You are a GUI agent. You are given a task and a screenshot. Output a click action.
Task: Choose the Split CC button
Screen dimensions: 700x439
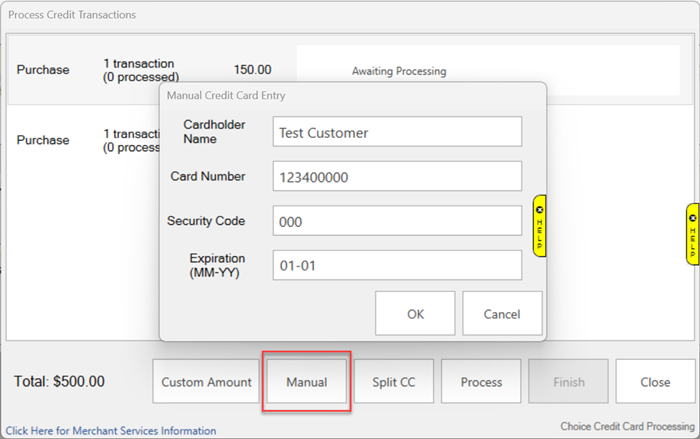pyautogui.click(x=393, y=382)
